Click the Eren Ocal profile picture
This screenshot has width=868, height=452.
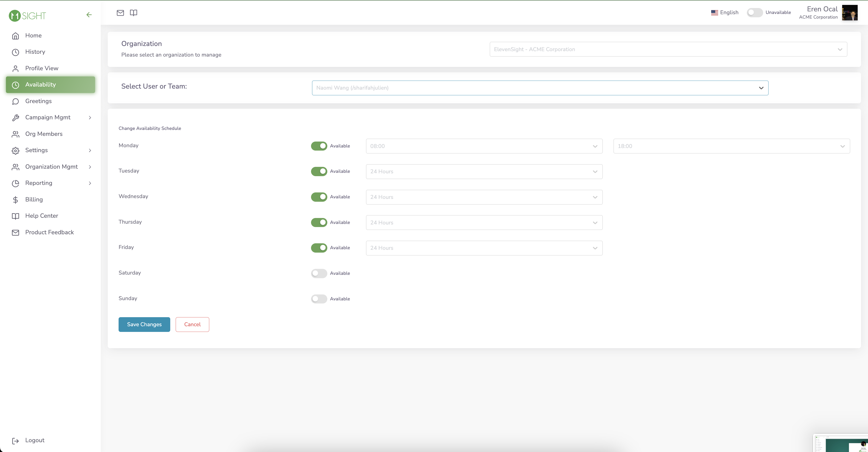click(850, 12)
